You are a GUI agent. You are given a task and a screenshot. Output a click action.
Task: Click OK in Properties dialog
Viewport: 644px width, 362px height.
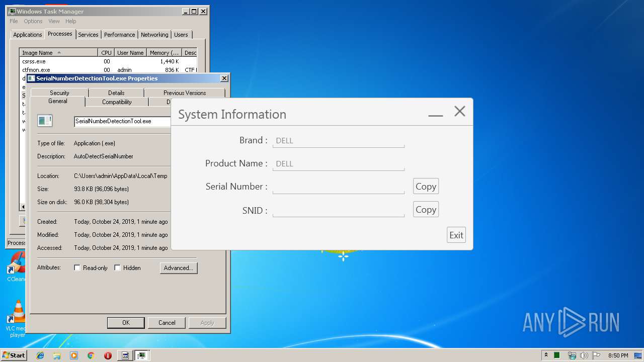126,323
